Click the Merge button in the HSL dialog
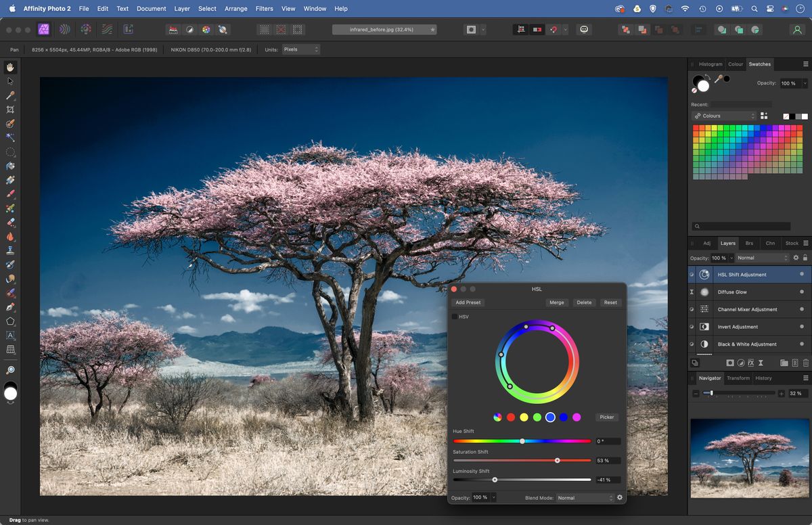The image size is (812, 525). tap(557, 302)
